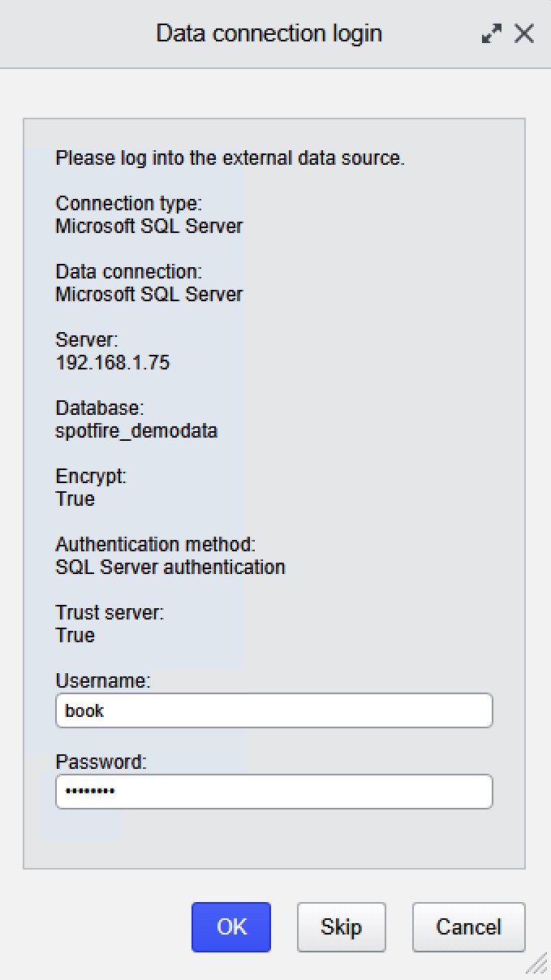Click the resize grip at dialog corner

[536, 964]
